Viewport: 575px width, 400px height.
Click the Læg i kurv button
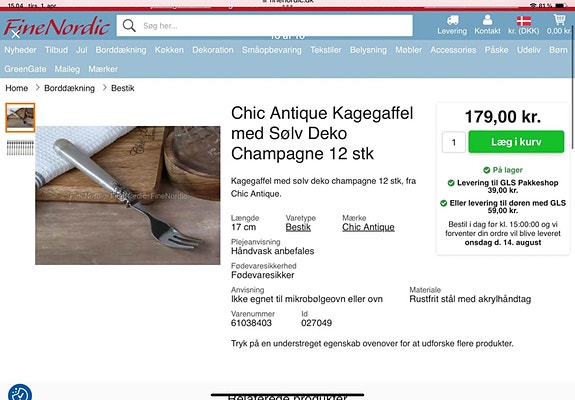tap(516, 142)
